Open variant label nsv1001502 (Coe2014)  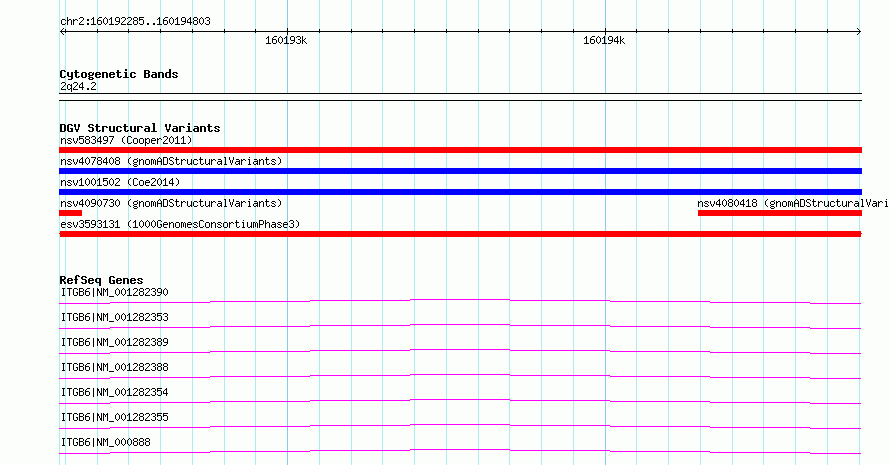point(120,182)
